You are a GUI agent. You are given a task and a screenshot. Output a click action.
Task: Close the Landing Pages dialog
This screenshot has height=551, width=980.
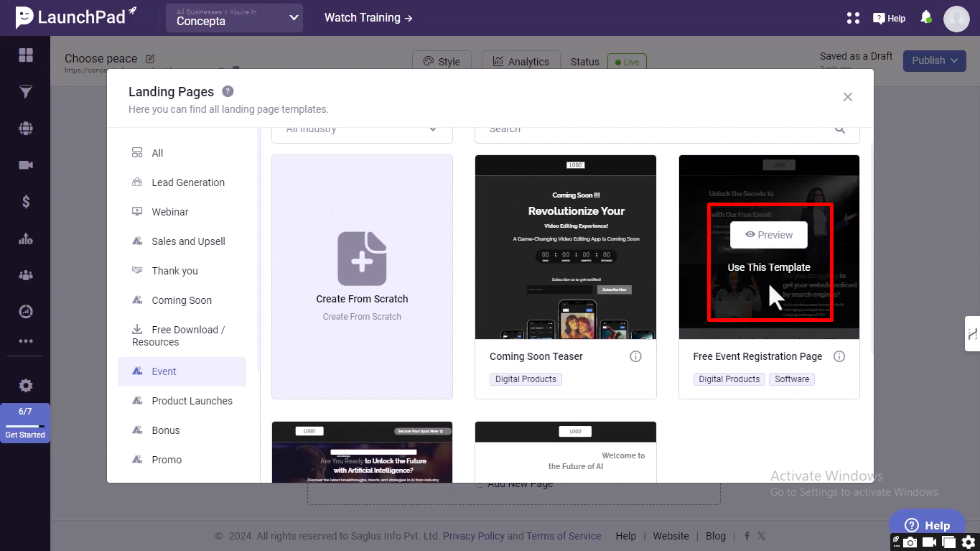pos(848,97)
